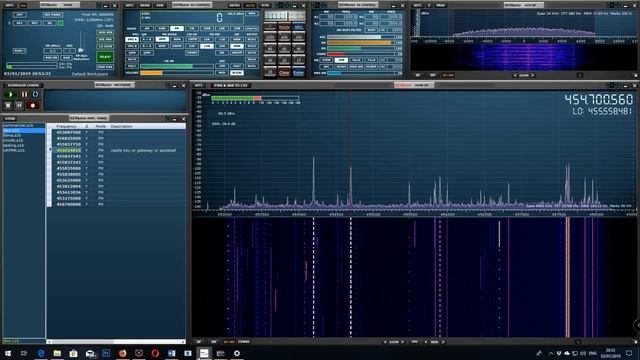Click TCTR in the RX Control title bar
The height and width of the screenshot is (360, 640).
(265, 5)
